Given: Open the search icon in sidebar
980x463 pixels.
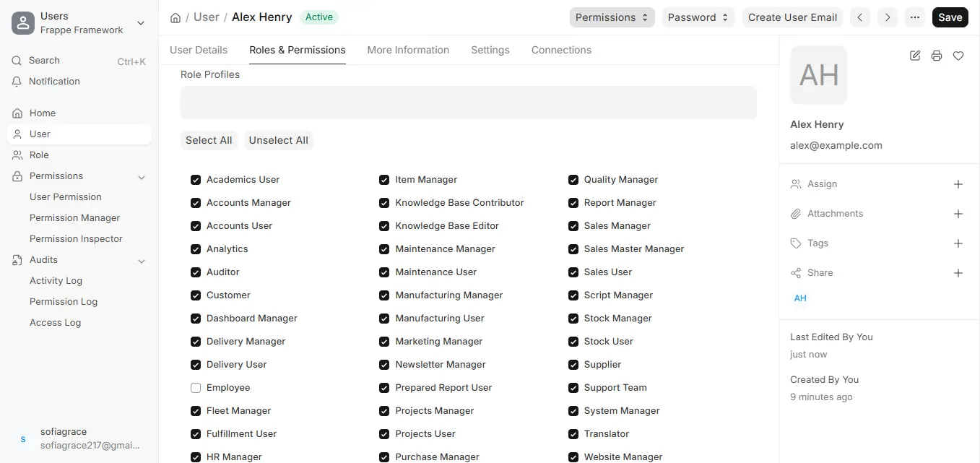Looking at the screenshot, I should click(17, 61).
